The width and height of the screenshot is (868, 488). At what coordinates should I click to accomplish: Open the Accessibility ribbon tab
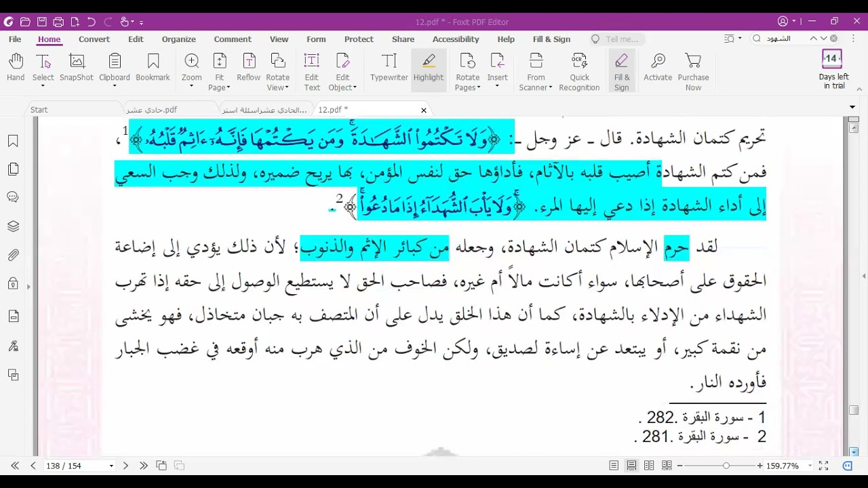coord(456,39)
